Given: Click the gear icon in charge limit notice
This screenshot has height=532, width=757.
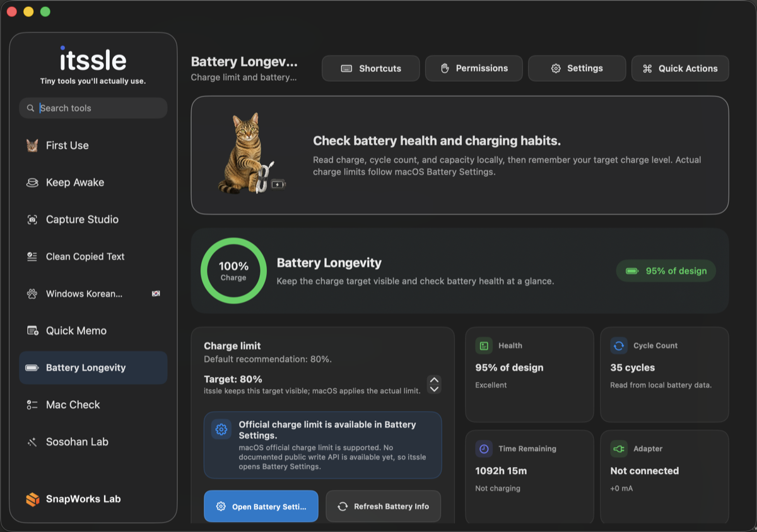Looking at the screenshot, I should click(x=221, y=429).
